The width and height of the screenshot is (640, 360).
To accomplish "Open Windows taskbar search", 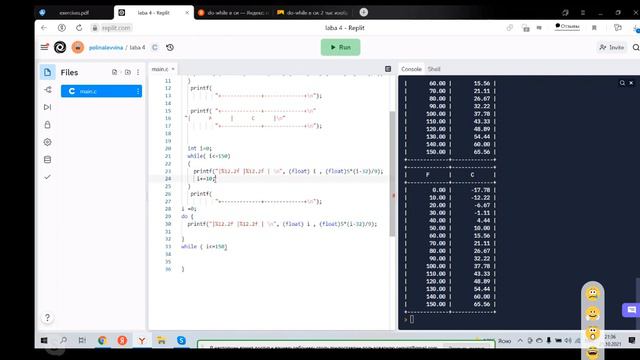I will 64,340.
